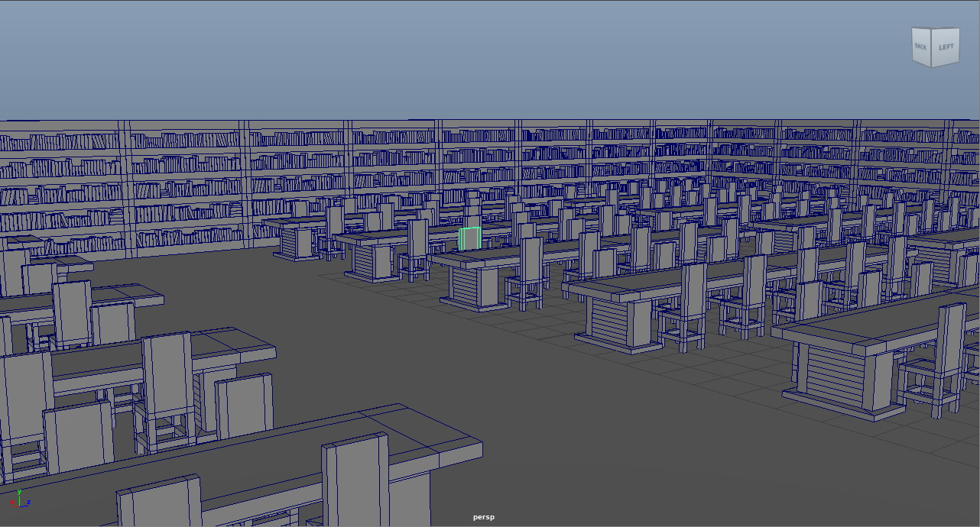Click the BACK face of the view cube
The height and width of the screenshot is (527, 980).
922,47
